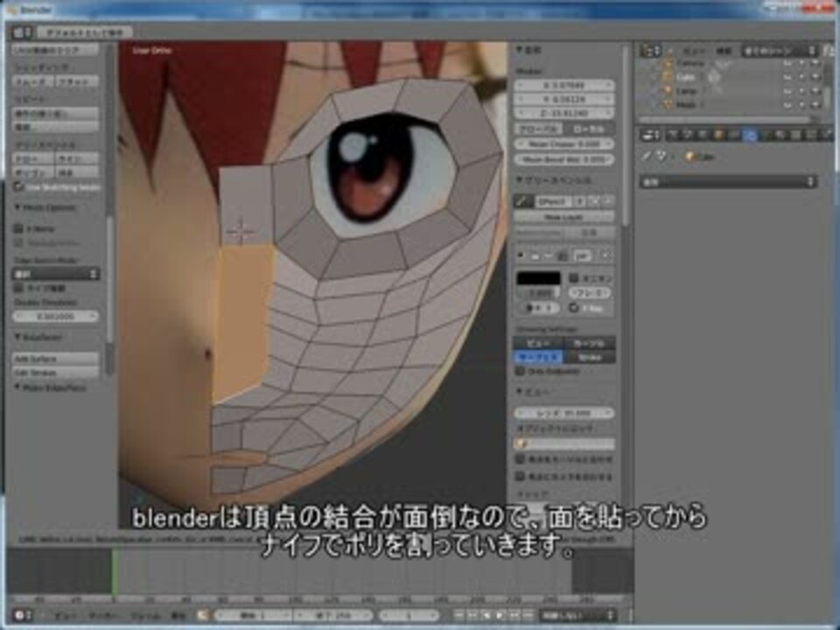This screenshot has height=630, width=840.
Task: Hide Camera using its eye icon
Action: tap(787, 63)
